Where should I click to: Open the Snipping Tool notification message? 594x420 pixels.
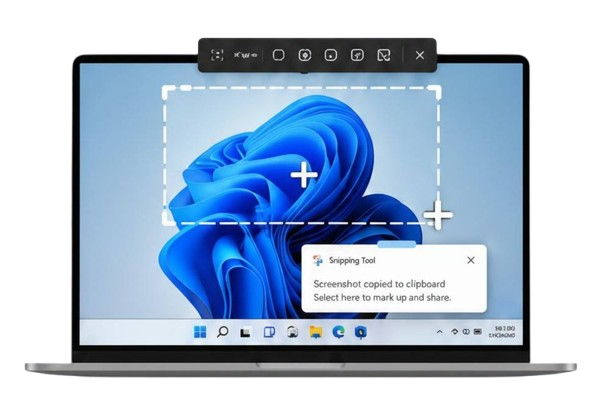coord(382,291)
